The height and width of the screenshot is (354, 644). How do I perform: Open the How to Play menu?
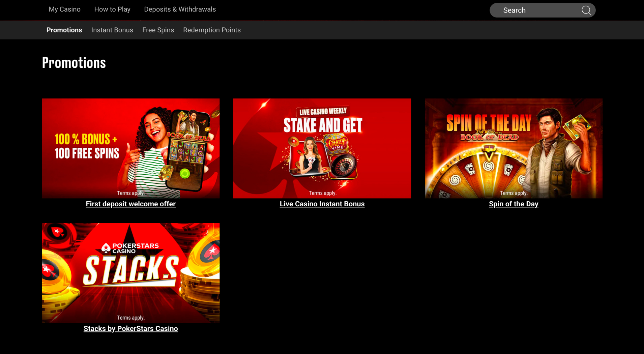click(x=112, y=9)
